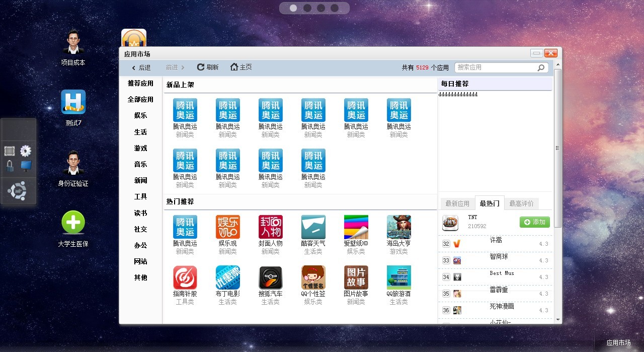Open the 搜狐汽车 app icon
Viewport: 644px width, 352px height.
271,277
